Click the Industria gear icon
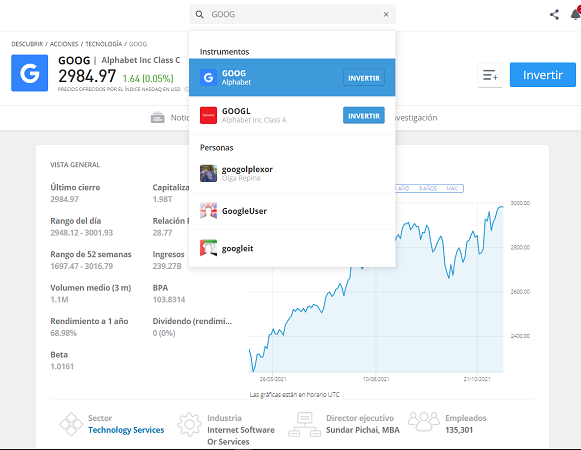581x450 pixels. (189, 424)
